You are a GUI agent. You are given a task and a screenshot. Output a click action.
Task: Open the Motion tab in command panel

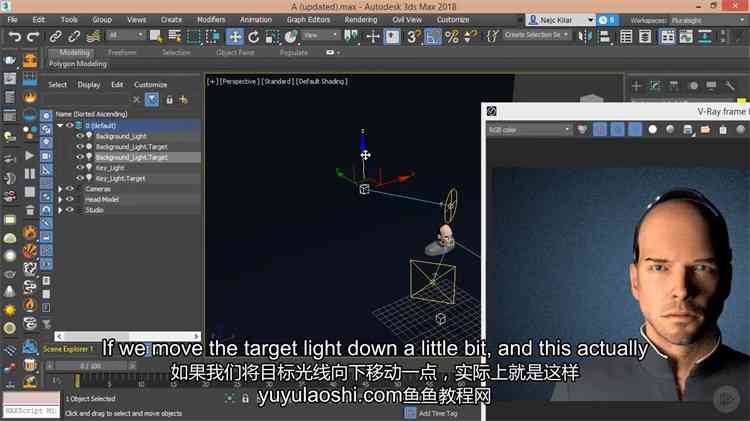click(x=693, y=86)
